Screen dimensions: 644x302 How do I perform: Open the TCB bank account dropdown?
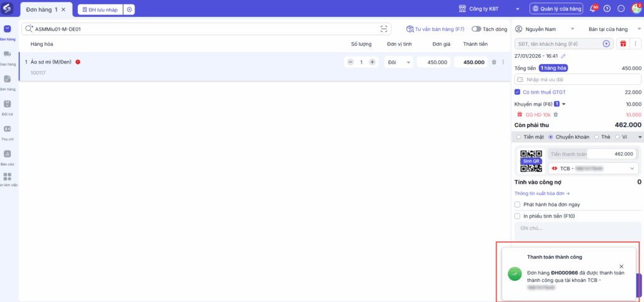[593, 169]
